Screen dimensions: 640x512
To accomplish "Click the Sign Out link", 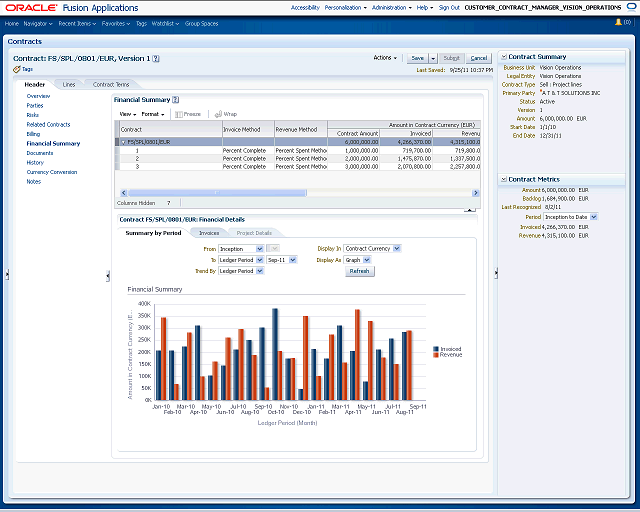I will (x=449, y=8).
